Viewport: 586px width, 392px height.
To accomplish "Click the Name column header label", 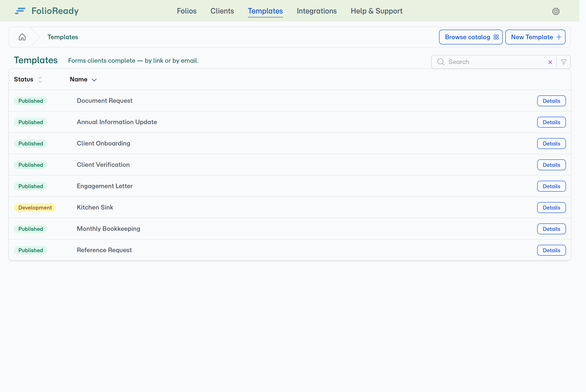I will point(78,79).
